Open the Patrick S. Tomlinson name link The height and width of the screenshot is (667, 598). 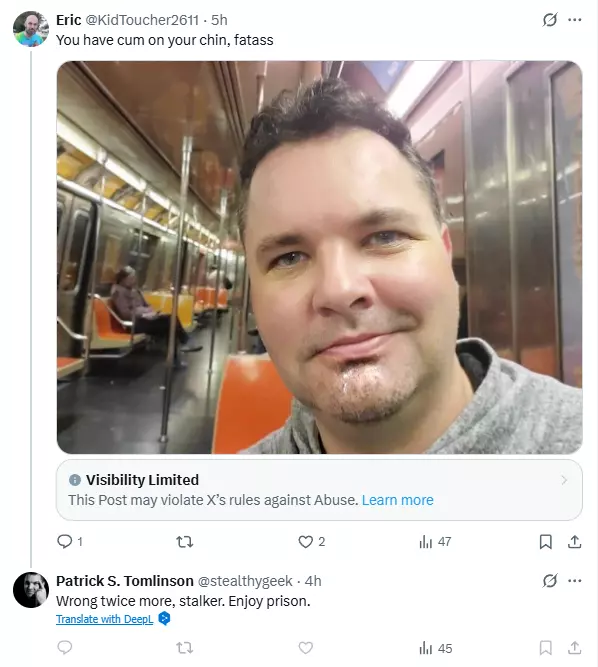click(125, 581)
